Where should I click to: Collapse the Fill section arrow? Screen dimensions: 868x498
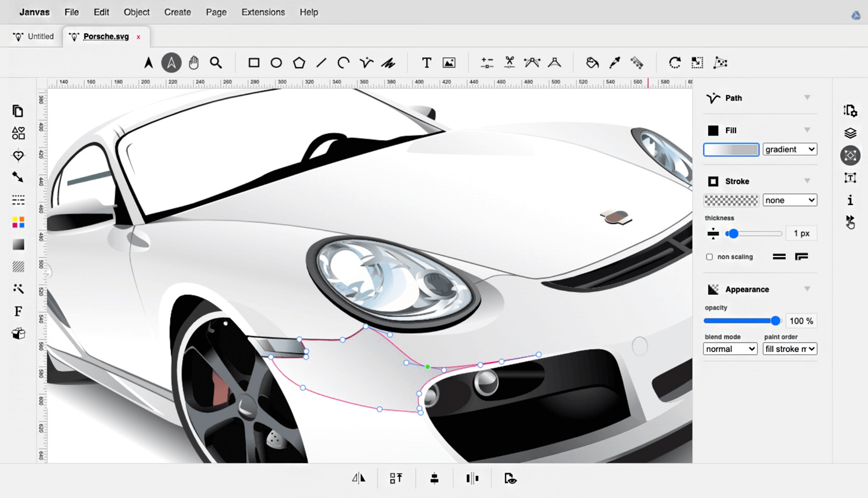point(807,130)
